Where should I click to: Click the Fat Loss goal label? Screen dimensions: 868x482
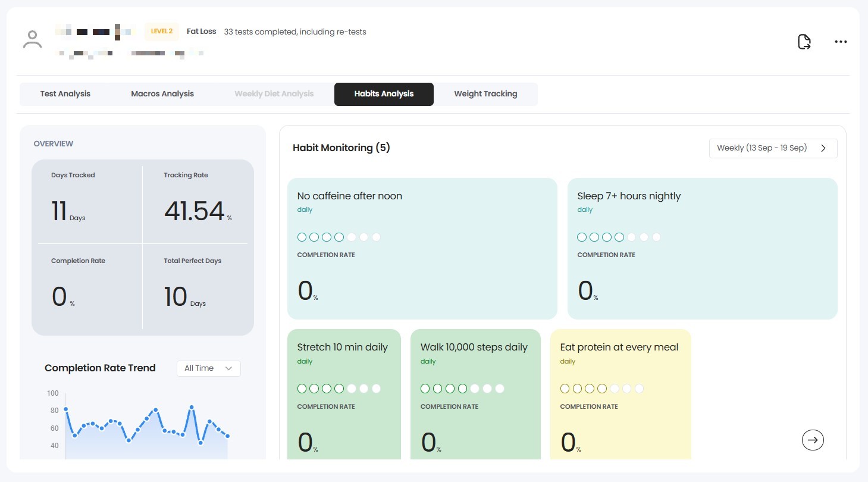coord(201,32)
